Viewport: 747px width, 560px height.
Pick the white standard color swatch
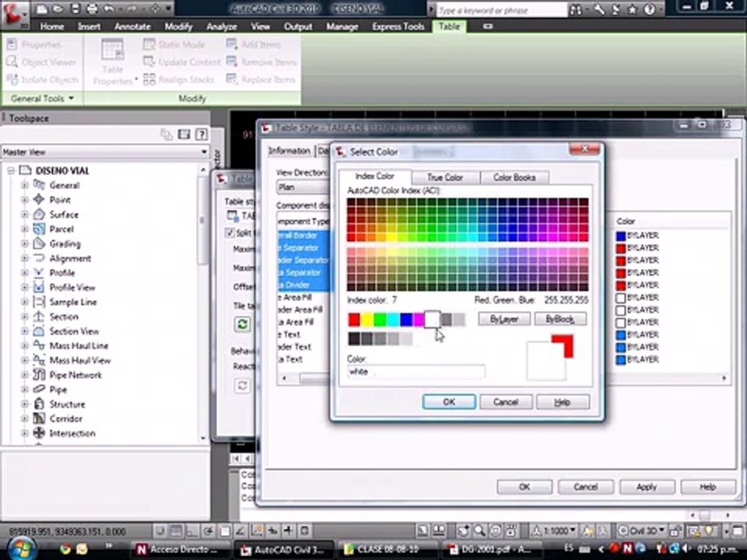tap(432, 320)
